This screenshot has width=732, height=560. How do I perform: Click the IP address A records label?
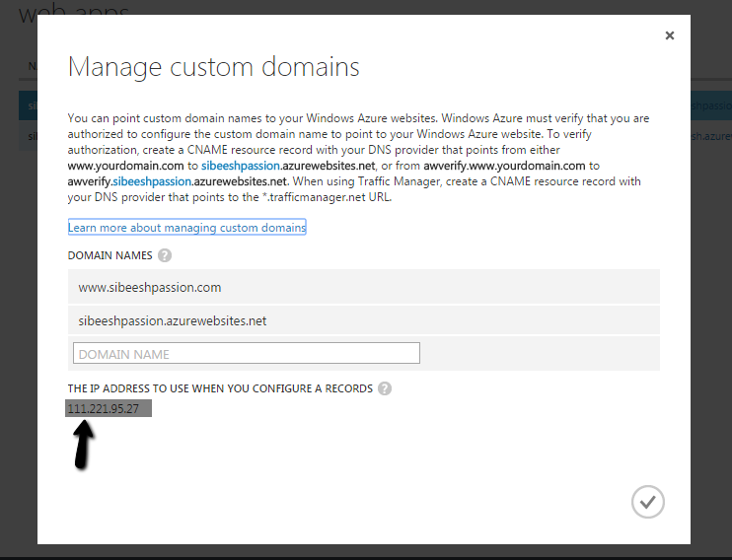[x=220, y=388]
